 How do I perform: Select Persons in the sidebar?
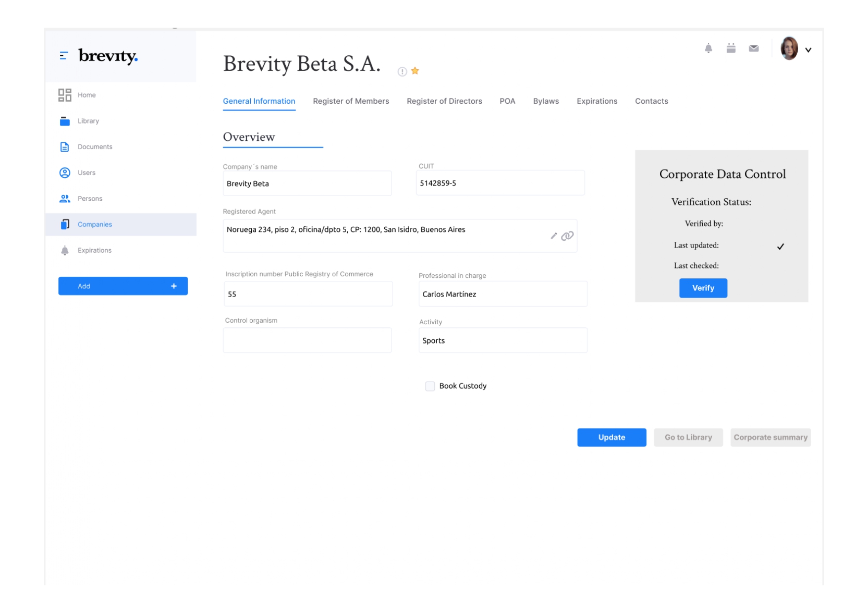coord(90,198)
